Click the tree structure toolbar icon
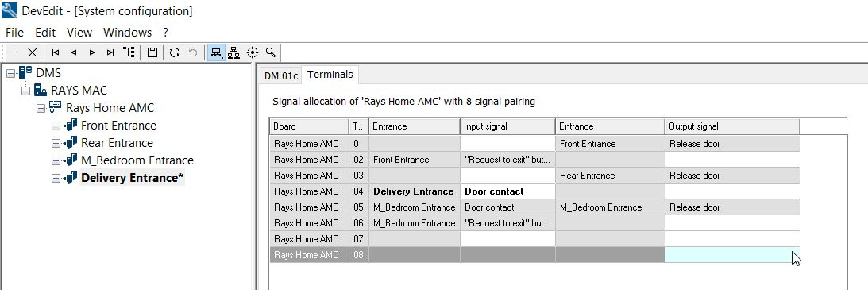The height and width of the screenshot is (290, 868). (x=129, y=52)
